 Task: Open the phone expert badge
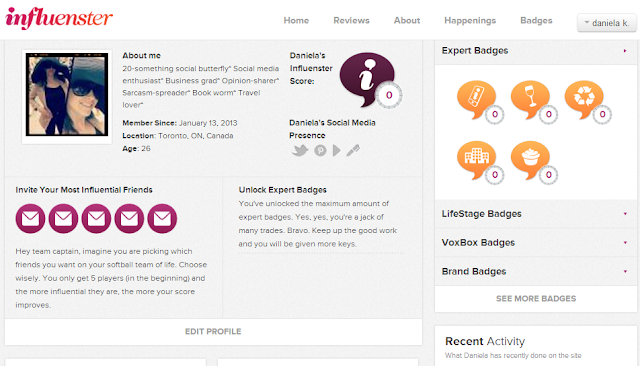coord(476,100)
